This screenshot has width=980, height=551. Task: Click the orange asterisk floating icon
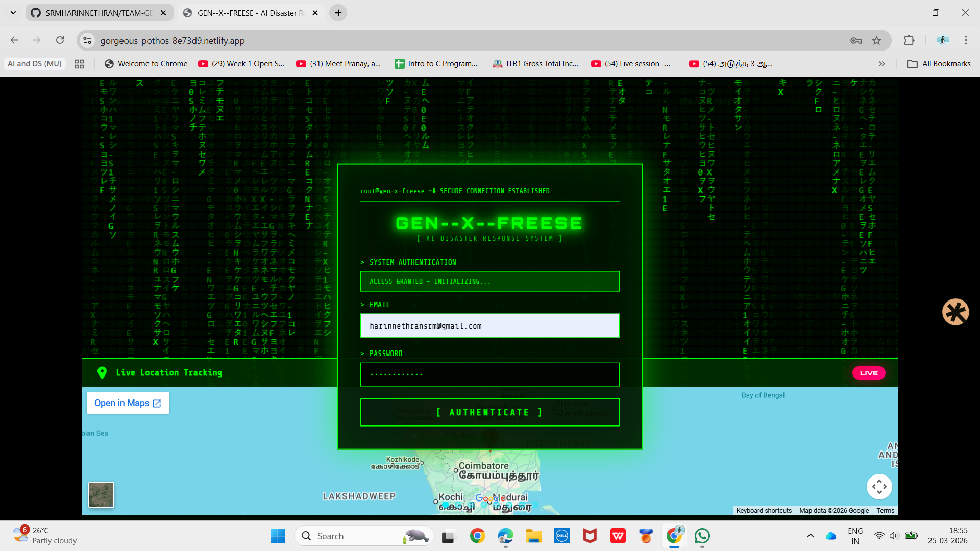pyautogui.click(x=955, y=312)
